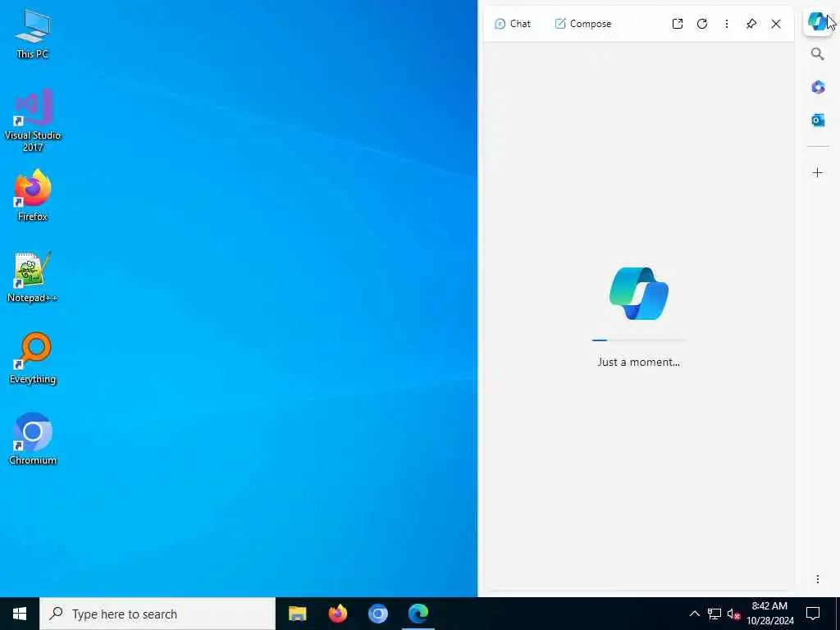Open sidebar settings three-dot icon at bottom
Screen dimensions: 840x630
(x=818, y=579)
